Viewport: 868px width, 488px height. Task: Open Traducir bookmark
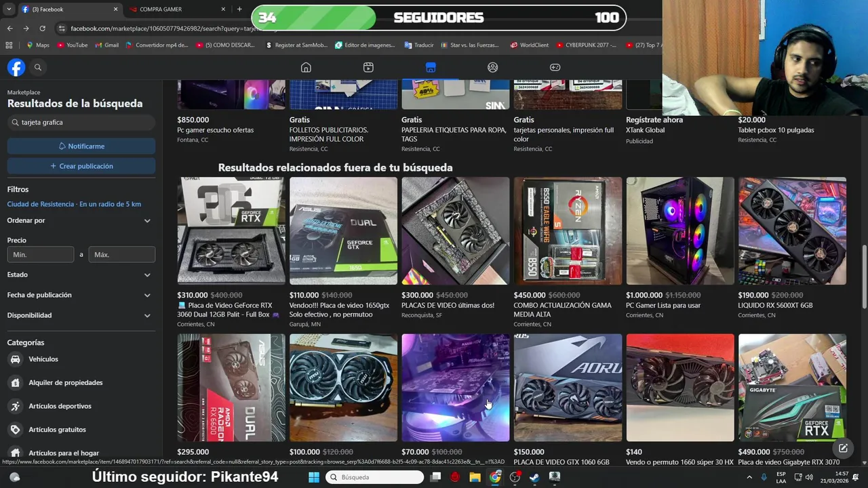tap(419, 45)
